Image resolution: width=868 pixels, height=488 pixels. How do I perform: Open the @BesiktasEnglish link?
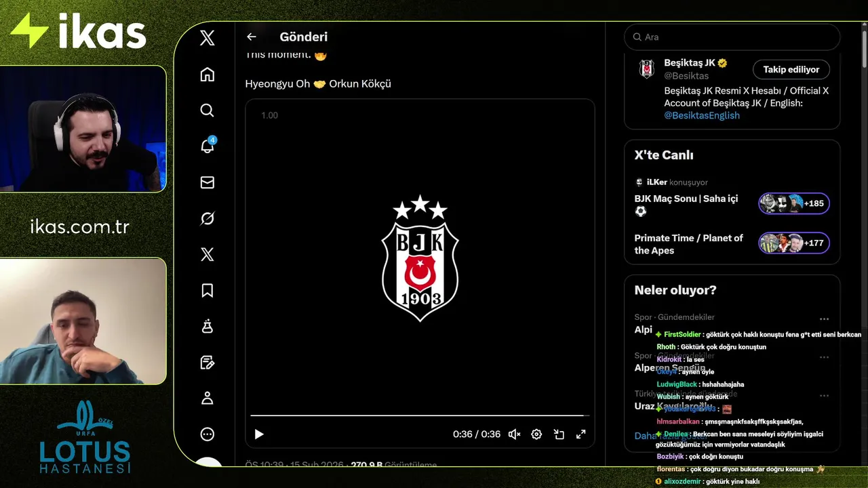click(x=702, y=115)
